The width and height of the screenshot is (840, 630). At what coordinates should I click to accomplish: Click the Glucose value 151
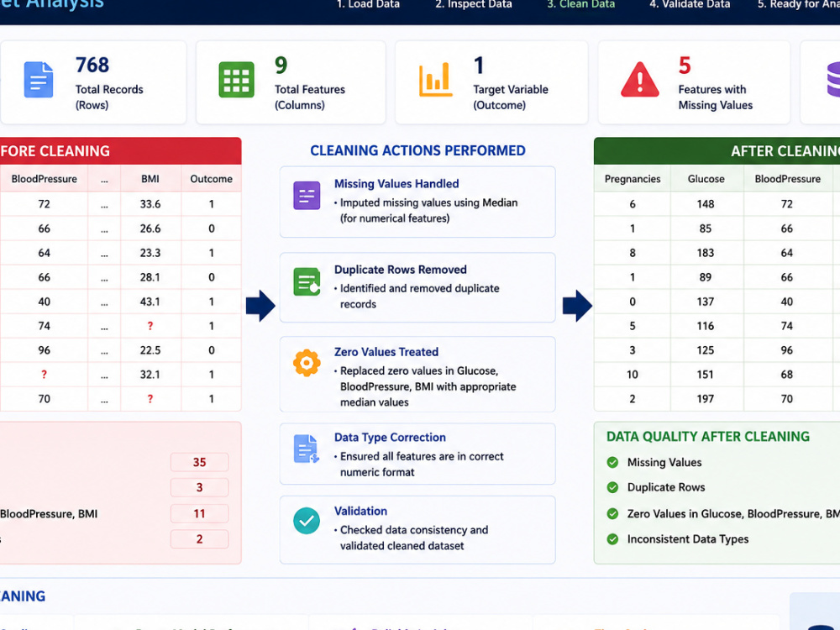(706, 375)
